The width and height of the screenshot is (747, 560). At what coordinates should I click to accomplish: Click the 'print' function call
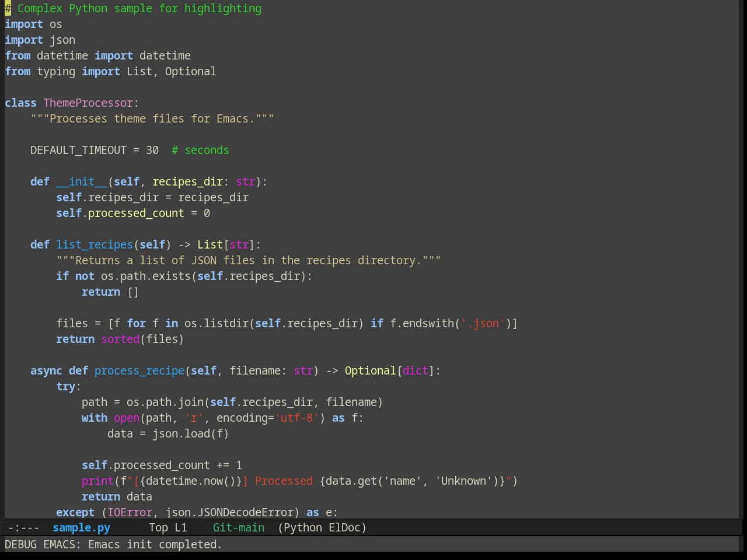point(97,481)
